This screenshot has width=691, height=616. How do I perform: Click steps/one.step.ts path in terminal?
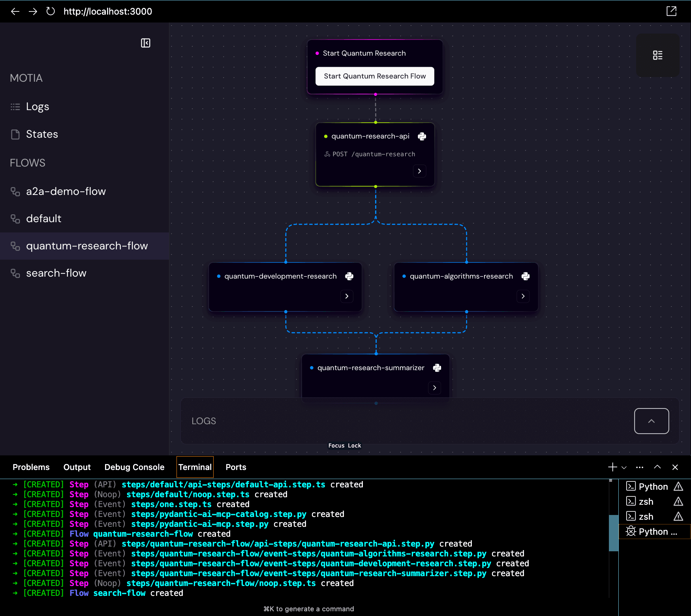(x=171, y=504)
